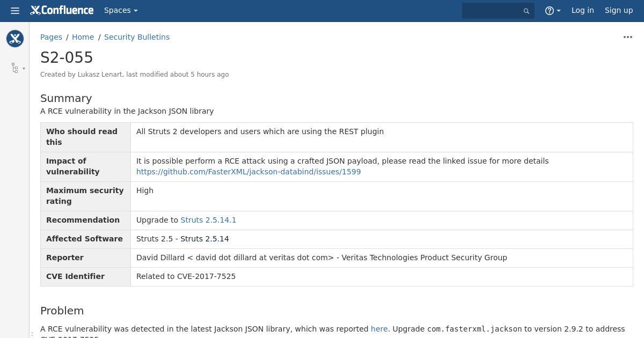Click the sidebar resize handle at bottom

(x=32, y=334)
